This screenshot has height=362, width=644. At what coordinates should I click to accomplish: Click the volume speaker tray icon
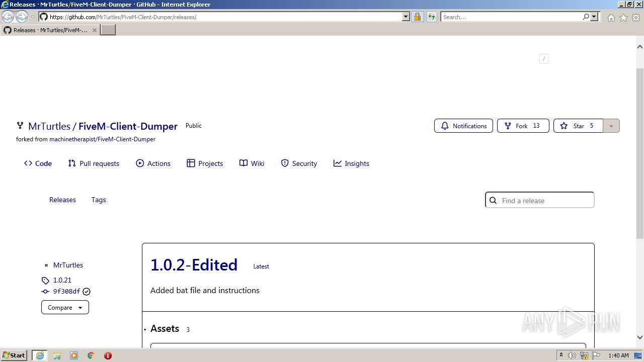(572, 355)
